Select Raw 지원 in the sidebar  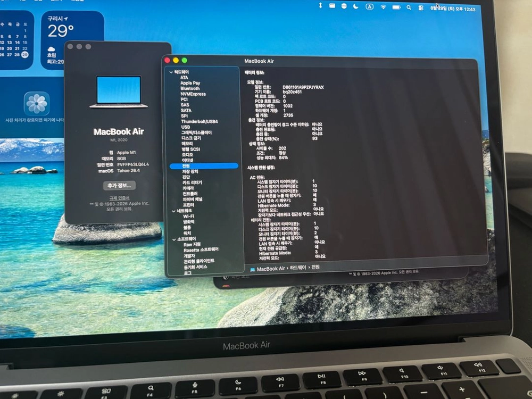pyautogui.click(x=192, y=244)
